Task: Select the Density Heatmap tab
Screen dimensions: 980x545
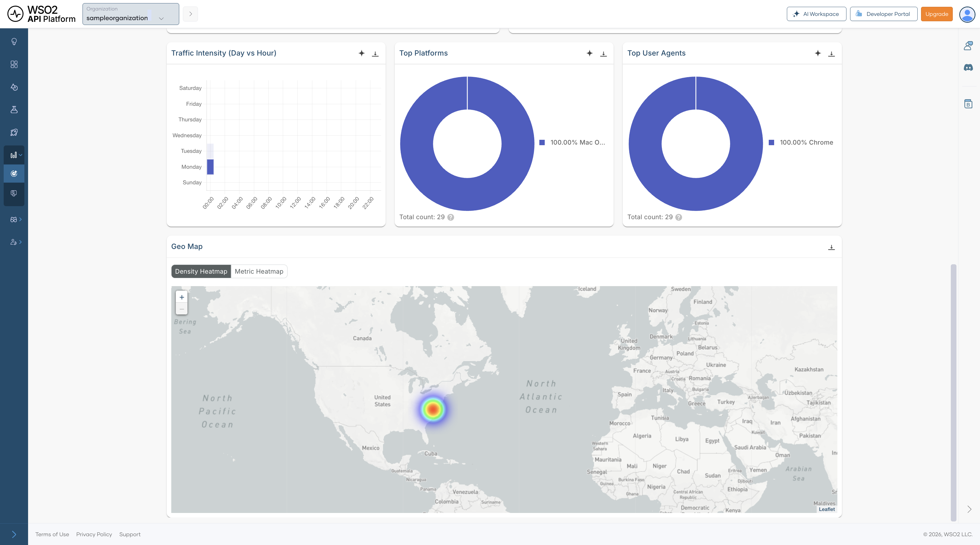Action: (x=201, y=271)
